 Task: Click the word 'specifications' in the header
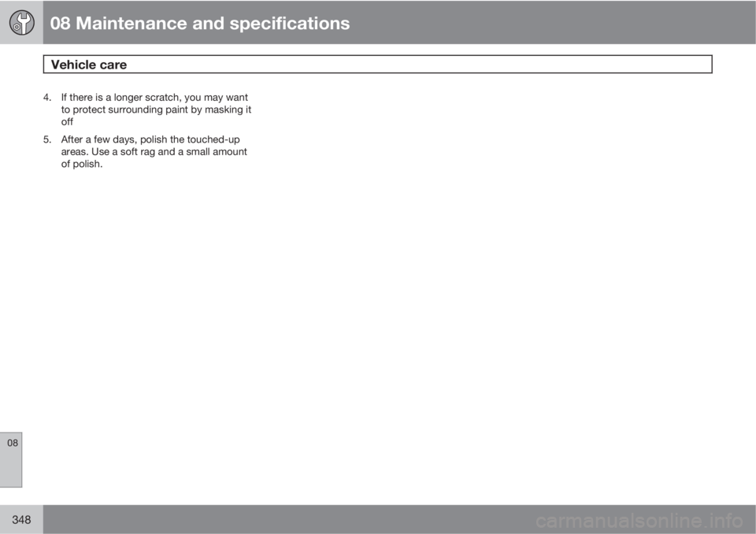289,23
